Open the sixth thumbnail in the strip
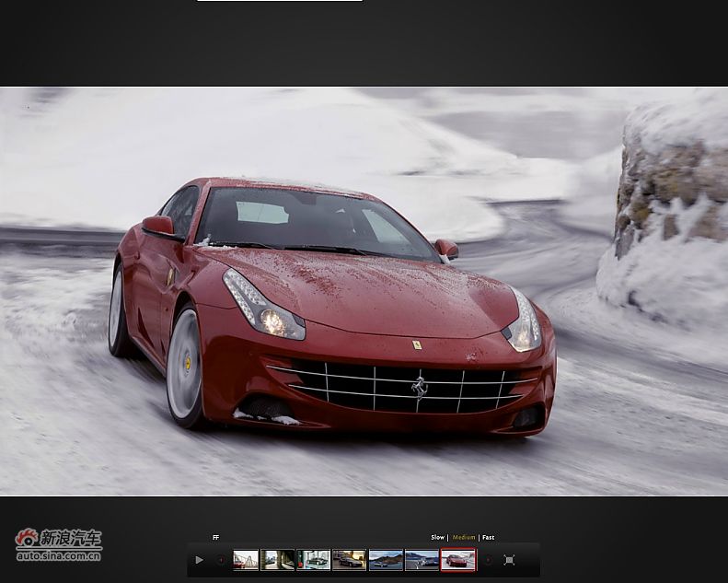This screenshot has height=583, width=728. (422, 560)
